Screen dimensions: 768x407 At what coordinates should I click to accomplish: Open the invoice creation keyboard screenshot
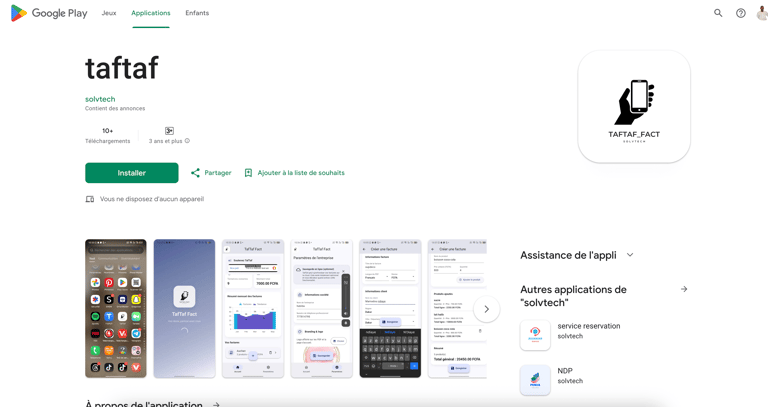[390, 309]
